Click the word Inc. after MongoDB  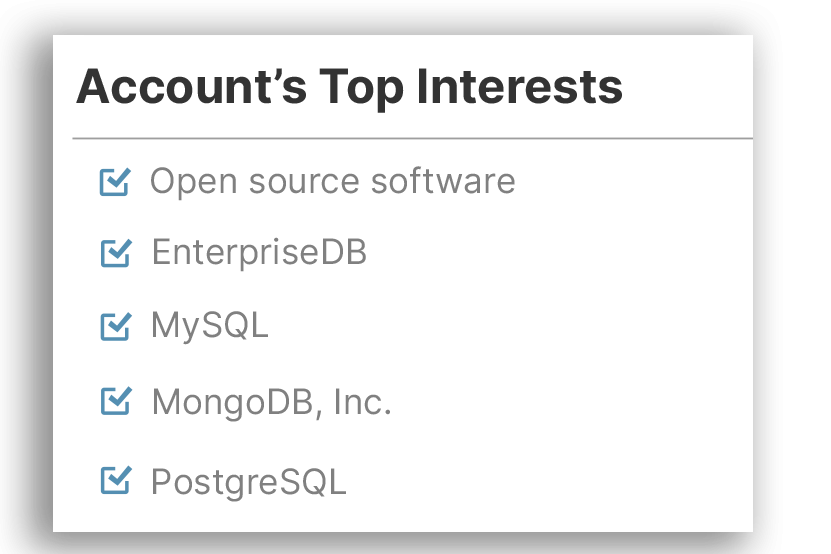[x=363, y=402]
